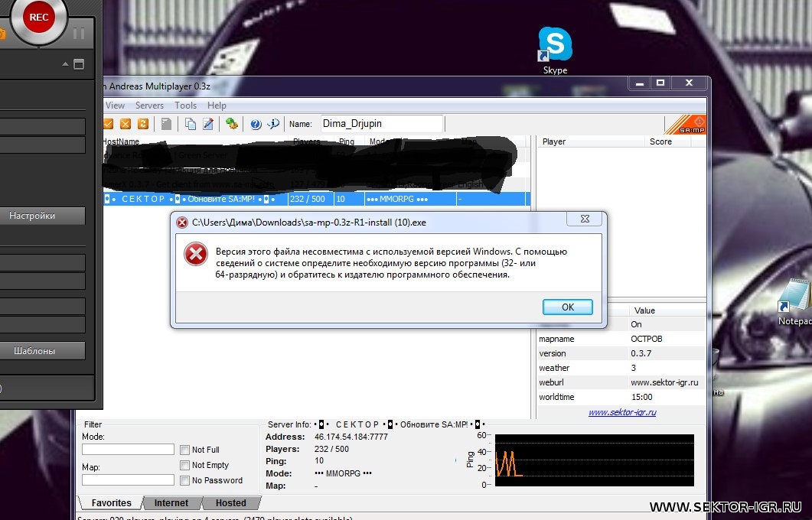Screen dimensions: 812x520
Task: Click the Value column header in the rules list
Action: (x=667, y=310)
